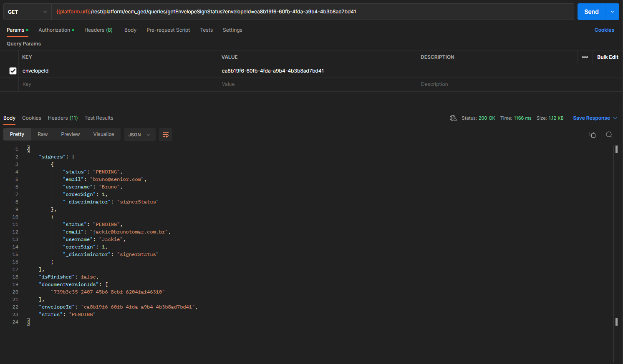Open the Test Results tab
Viewport: 623px width, 364px height.
[x=99, y=118]
